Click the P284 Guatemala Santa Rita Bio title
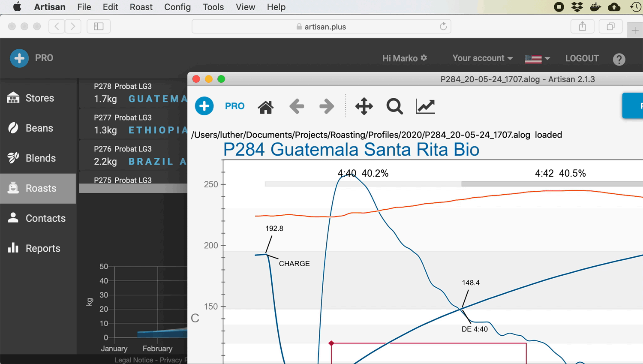The height and width of the screenshot is (364, 643). pyautogui.click(x=351, y=150)
